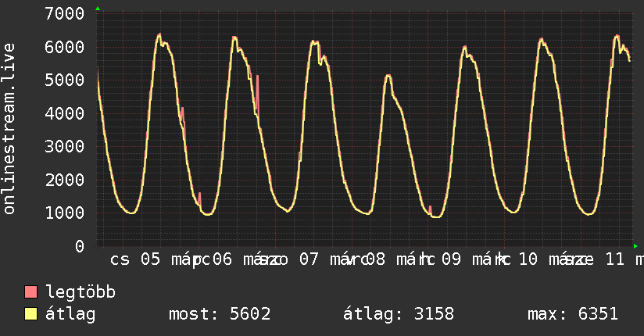Click the yellow átlag legend color swatch
Screen dimensions: 644x336
point(31,315)
